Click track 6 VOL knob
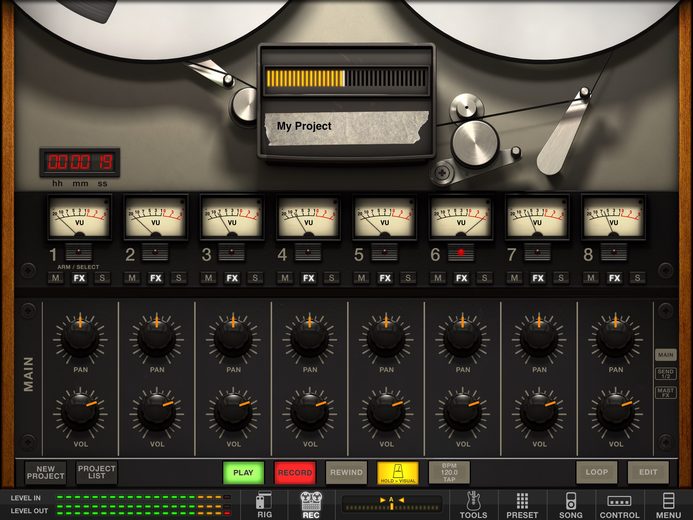693x520 pixels. 463,412
